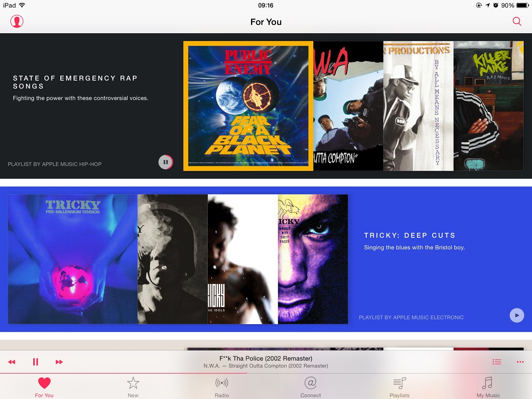Open the account profile icon
Screen dimensions: 532x399
pyautogui.click(x=17, y=21)
